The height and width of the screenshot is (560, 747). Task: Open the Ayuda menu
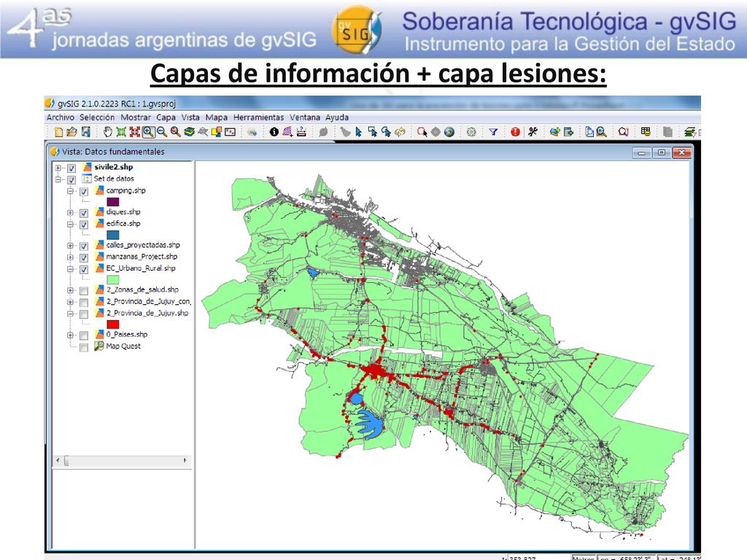click(x=337, y=117)
